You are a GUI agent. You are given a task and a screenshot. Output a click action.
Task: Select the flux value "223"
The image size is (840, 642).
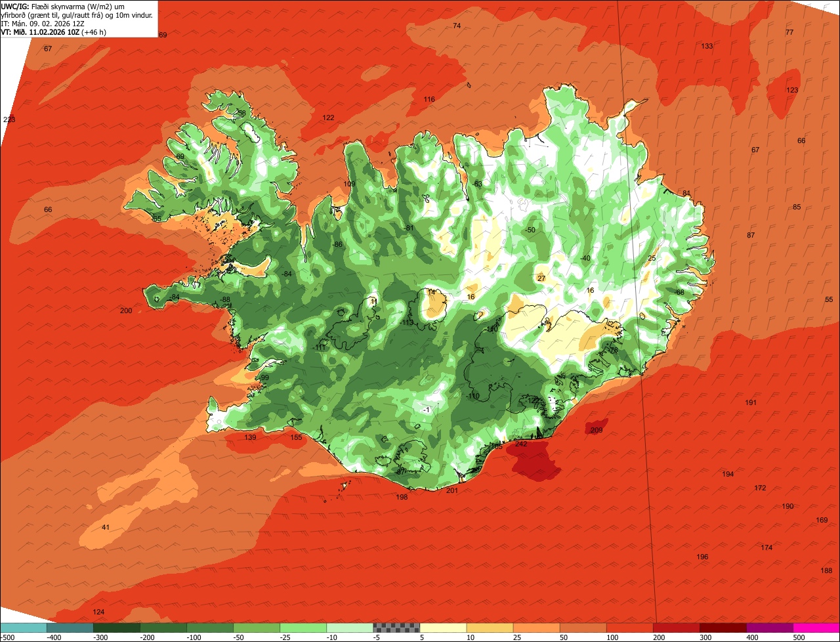[x=9, y=119]
